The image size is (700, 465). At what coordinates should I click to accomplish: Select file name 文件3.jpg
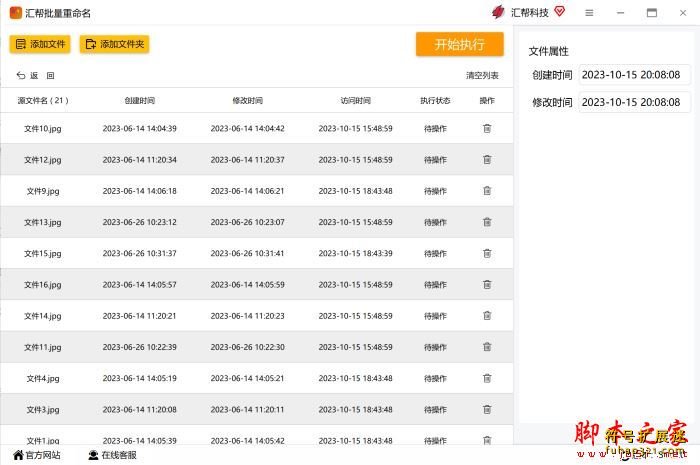[43, 410]
